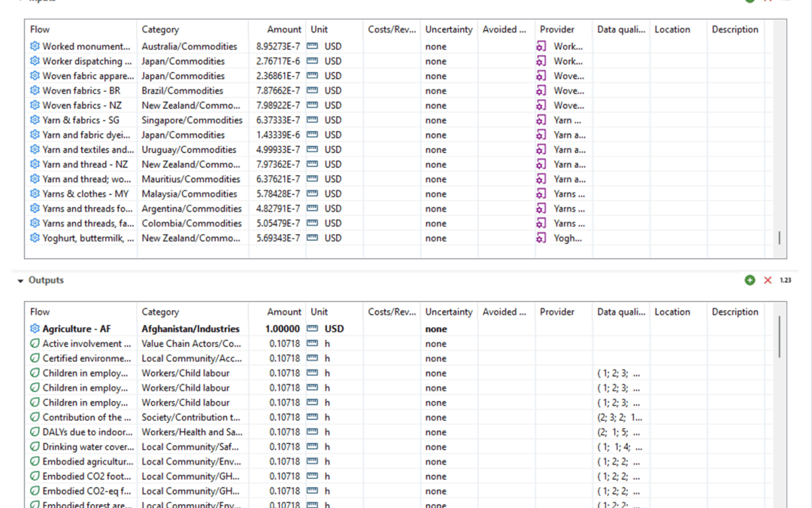Viewport: 812px width, 508px height.
Task: Open the unit cell of Agriculture - AF output
Action: [x=332, y=329]
